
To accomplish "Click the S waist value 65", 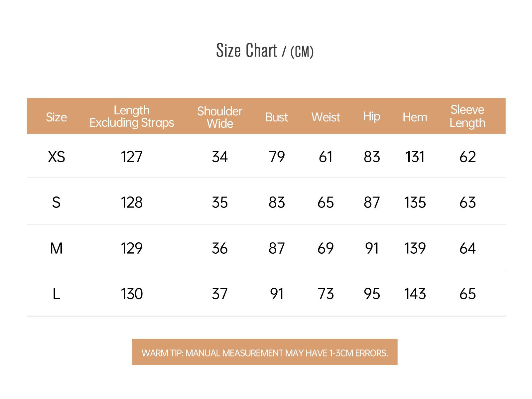I will point(326,202).
